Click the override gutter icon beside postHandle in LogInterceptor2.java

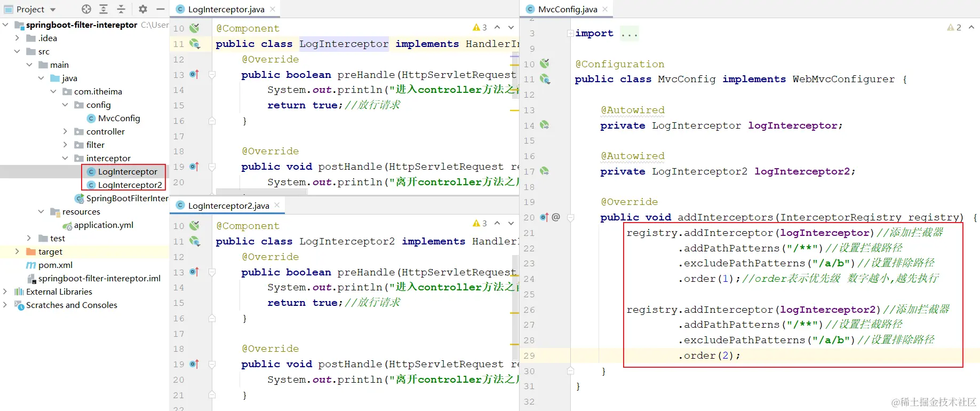click(x=194, y=364)
